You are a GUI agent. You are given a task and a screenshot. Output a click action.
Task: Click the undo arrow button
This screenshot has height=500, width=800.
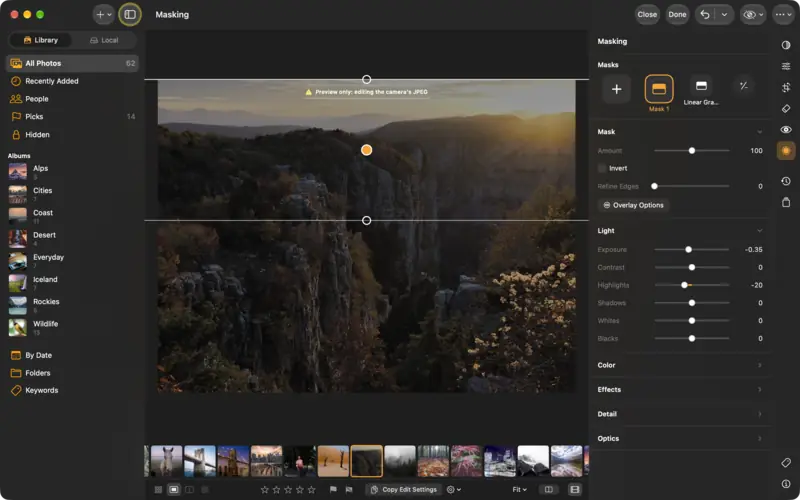[705, 15]
